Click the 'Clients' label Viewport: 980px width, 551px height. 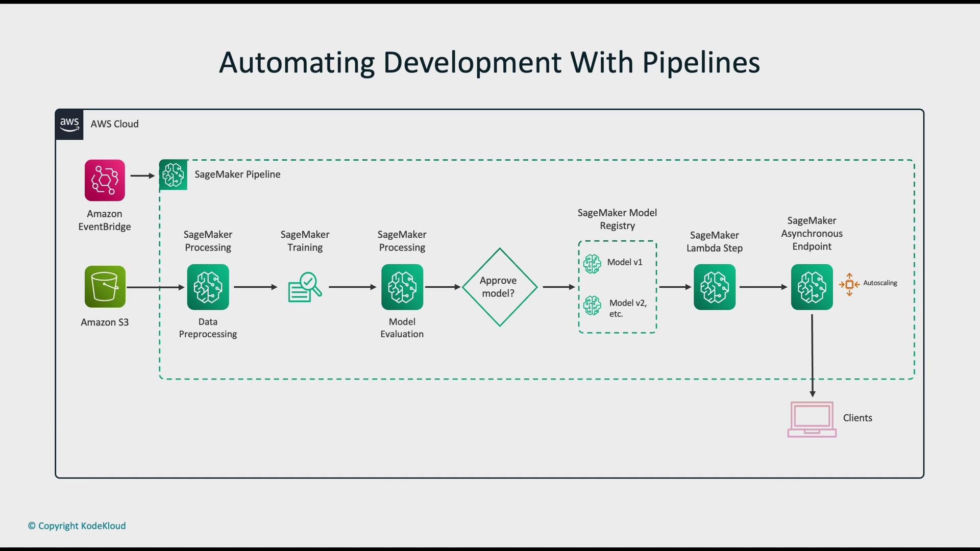[x=857, y=418]
